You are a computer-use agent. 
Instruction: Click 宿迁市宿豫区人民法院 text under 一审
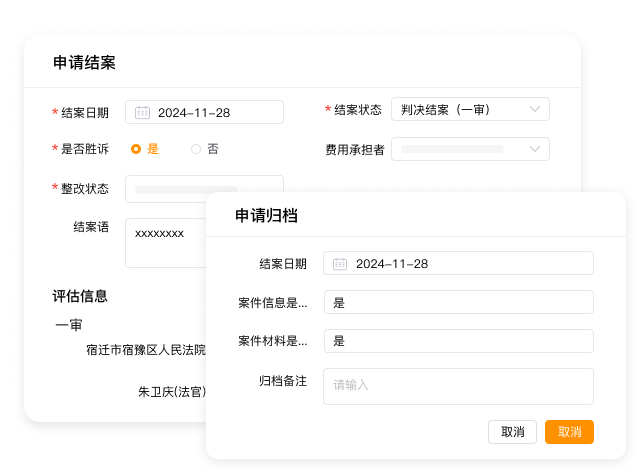tap(146, 350)
